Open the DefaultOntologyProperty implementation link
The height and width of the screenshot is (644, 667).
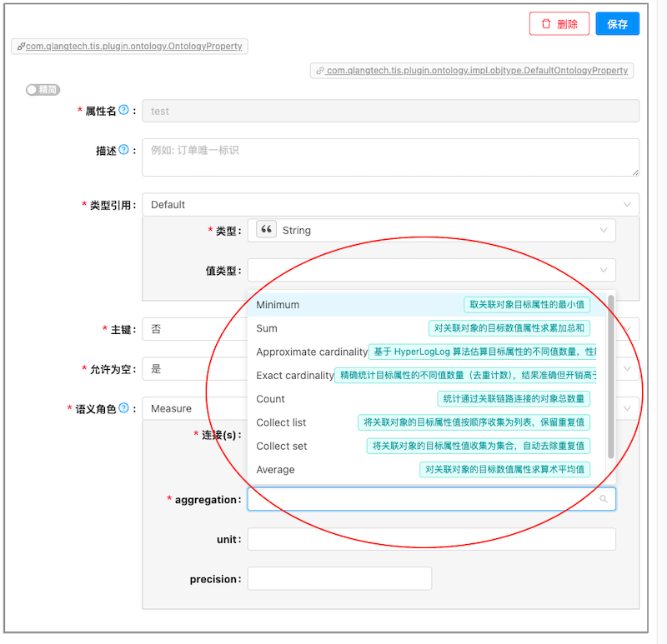coord(477,70)
